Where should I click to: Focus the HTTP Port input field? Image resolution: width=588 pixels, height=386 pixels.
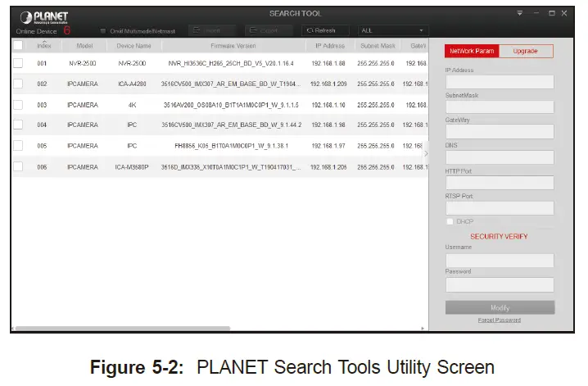pyautogui.click(x=500, y=183)
